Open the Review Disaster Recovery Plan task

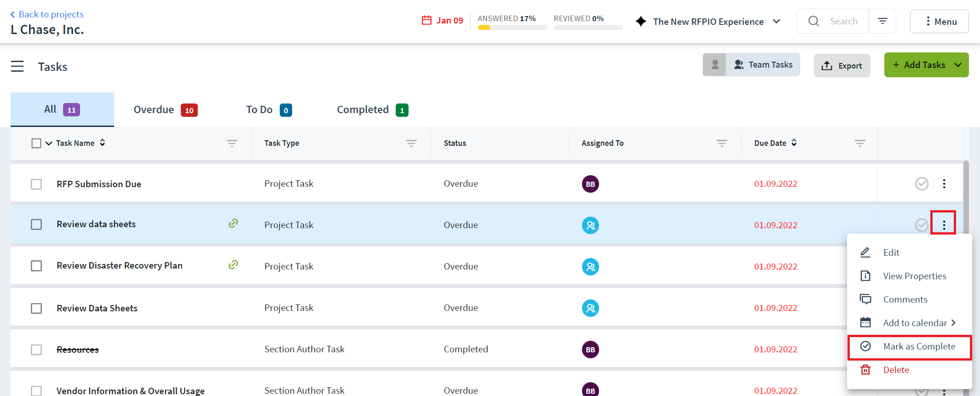(x=120, y=265)
